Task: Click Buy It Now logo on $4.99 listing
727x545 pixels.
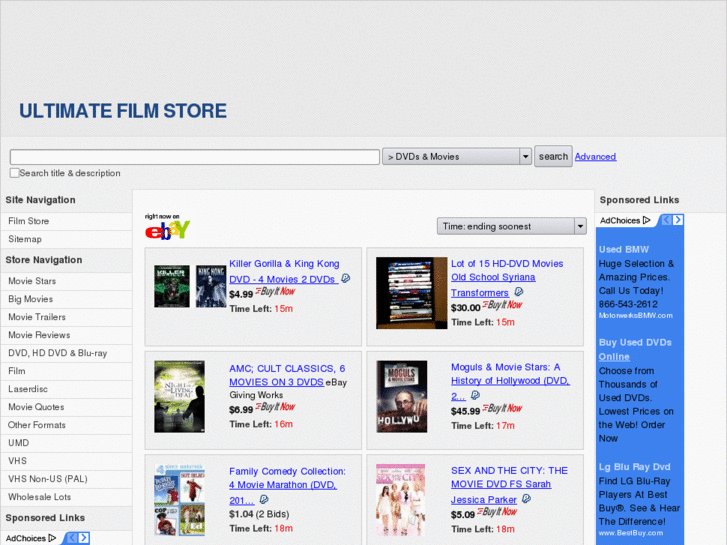Action: point(275,291)
